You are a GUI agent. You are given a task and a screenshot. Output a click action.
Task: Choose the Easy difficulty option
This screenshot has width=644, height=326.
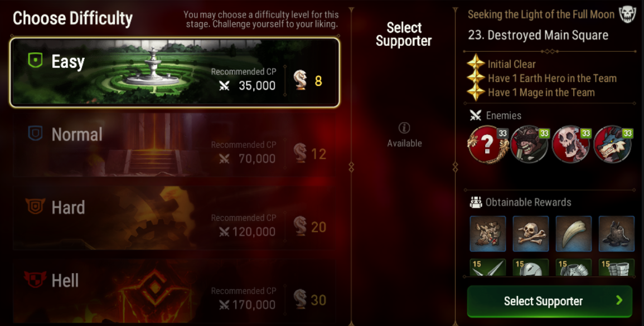[x=175, y=72]
